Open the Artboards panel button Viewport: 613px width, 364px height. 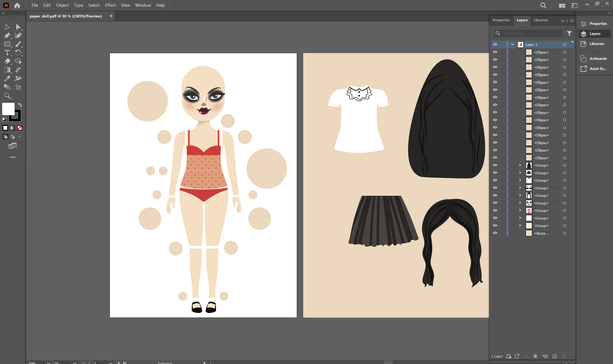pyautogui.click(x=594, y=59)
